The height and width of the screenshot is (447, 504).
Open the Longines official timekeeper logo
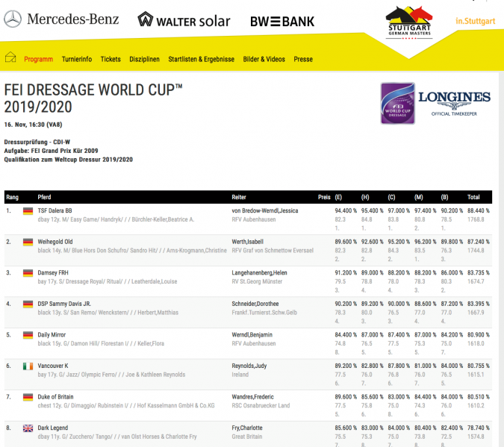(x=454, y=102)
